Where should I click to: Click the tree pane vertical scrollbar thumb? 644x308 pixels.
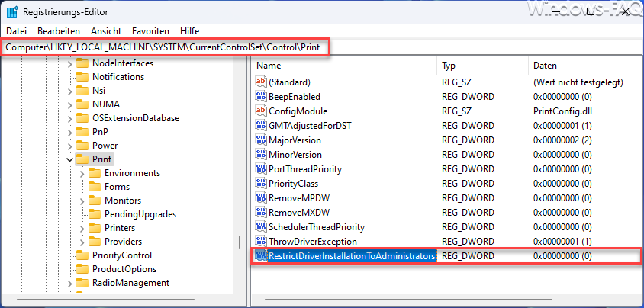[240, 242]
